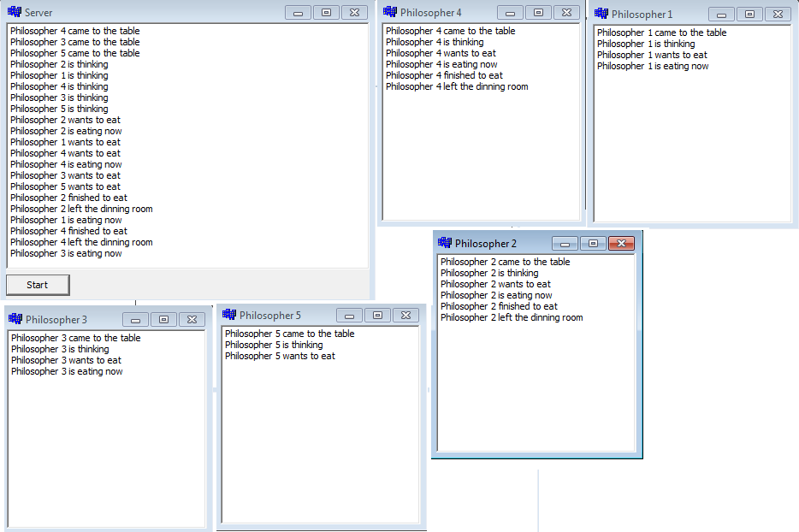Click the Philosopher 5 window app icon
Image resolution: width=799 pixels, height=532 pixels.
[229, 315]
